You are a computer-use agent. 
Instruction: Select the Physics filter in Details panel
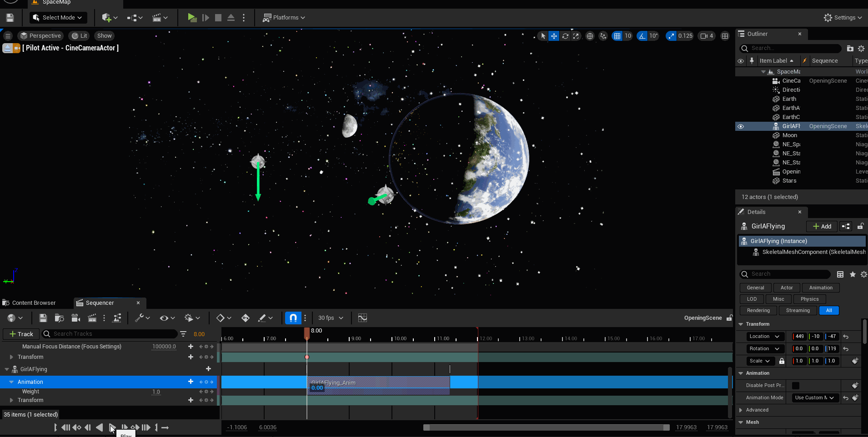pyautogui.click(x=809, y=299)
